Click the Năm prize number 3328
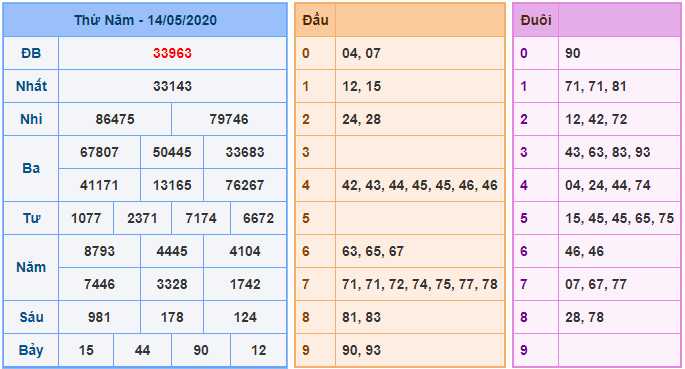 point(172,284)
